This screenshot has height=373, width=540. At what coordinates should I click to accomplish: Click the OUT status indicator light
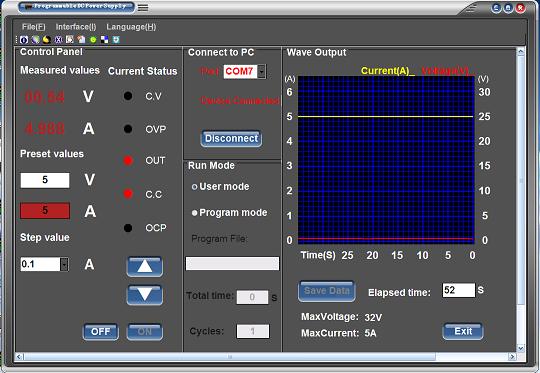128,160
